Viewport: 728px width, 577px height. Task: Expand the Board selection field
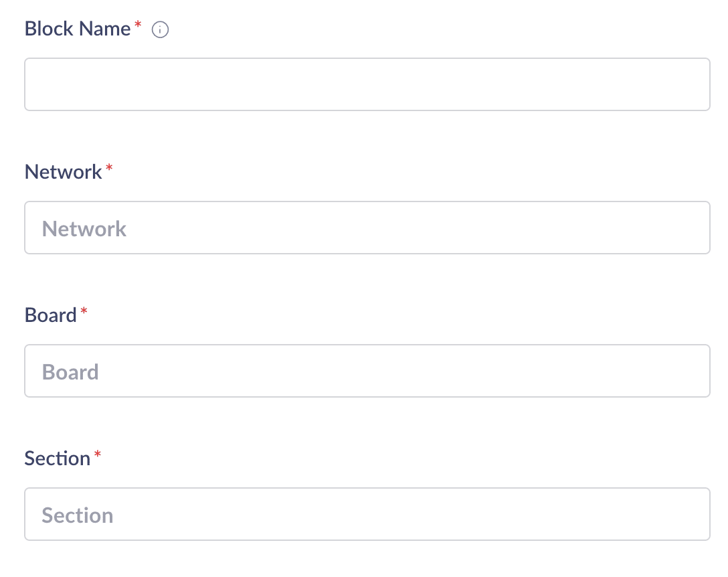click(367, 371)
